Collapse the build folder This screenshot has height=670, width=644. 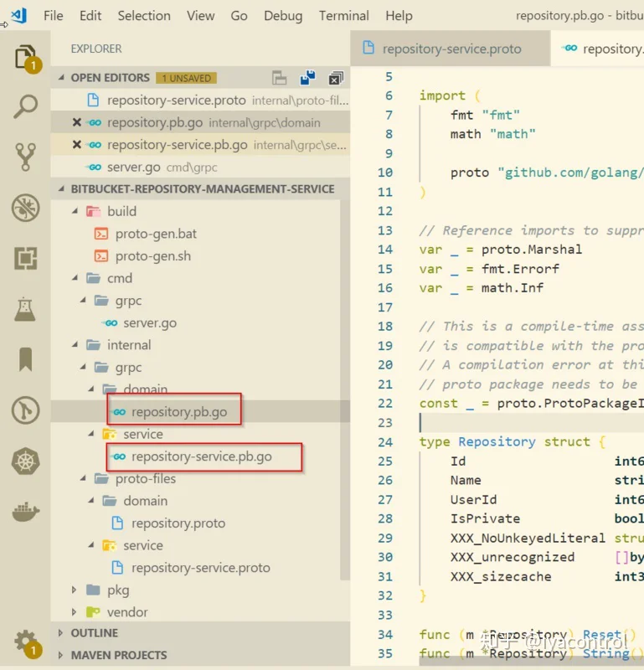coord(75,211)
